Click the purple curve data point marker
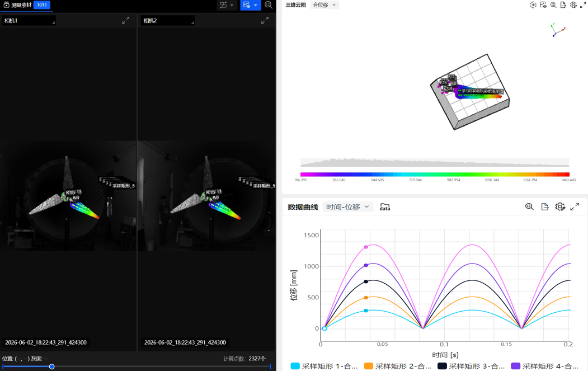 click(x=366, y=266)
